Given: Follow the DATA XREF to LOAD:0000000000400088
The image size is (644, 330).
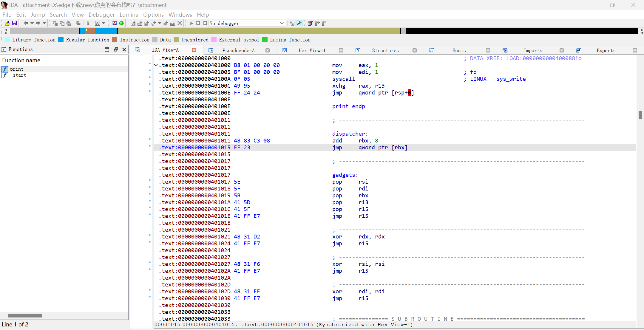Looking at the screenshot, I should coord(543,58).
